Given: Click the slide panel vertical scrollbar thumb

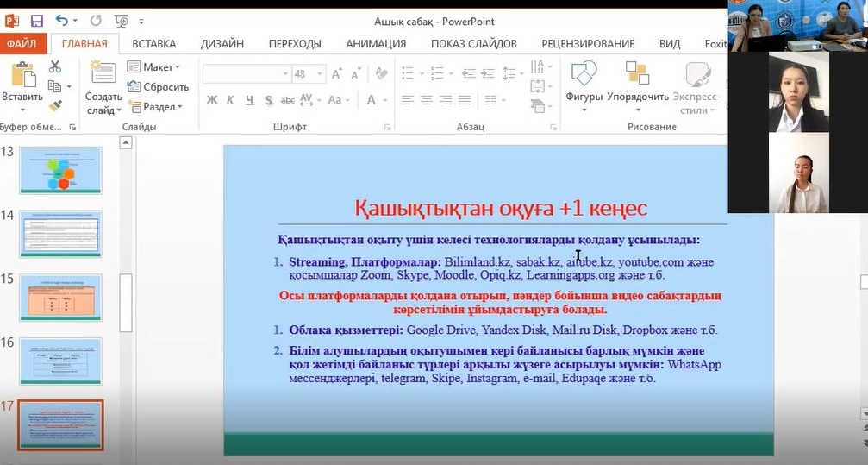Looking at the screenshot, I should pos(126,302).
